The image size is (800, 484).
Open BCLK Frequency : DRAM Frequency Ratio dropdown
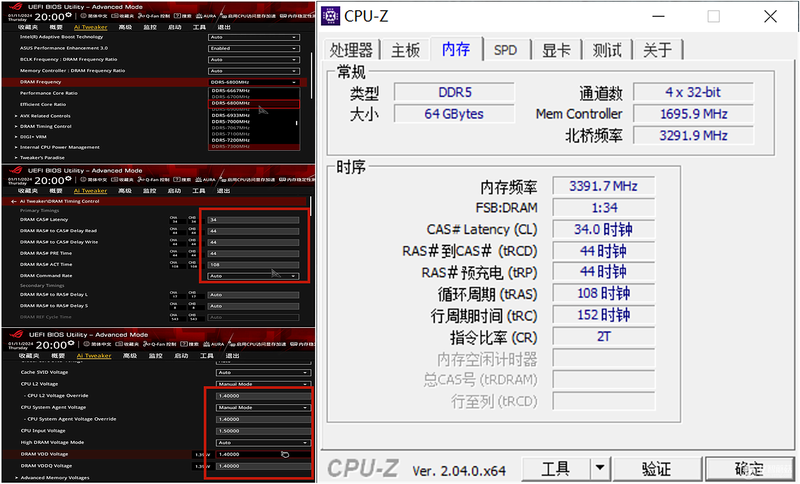click(254, 60)
